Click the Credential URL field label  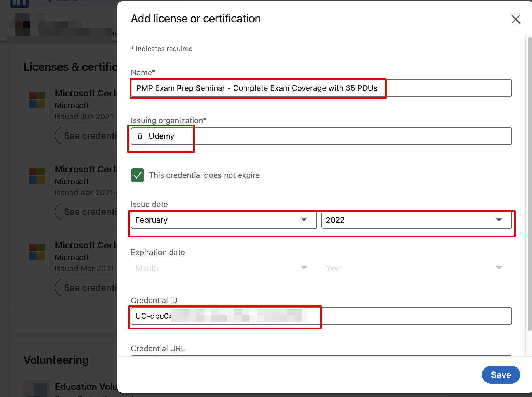[x=158, y=348]
